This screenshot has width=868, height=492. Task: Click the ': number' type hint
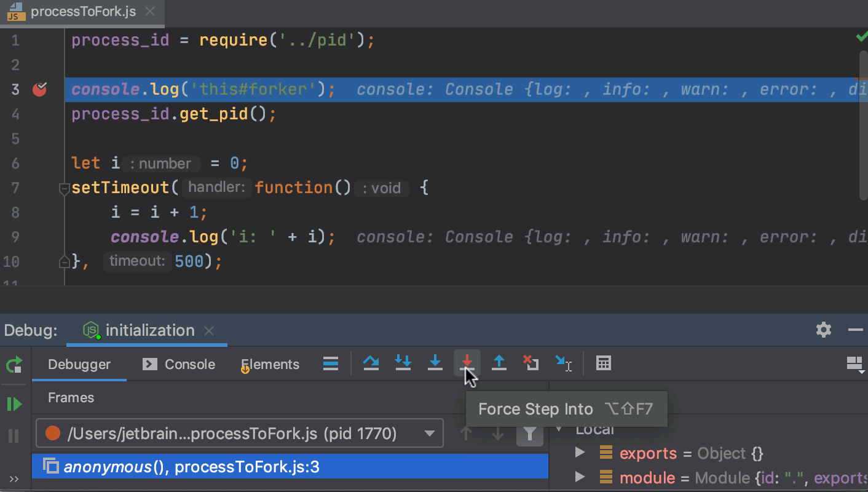pyautogui.click(x=161, y=164)
